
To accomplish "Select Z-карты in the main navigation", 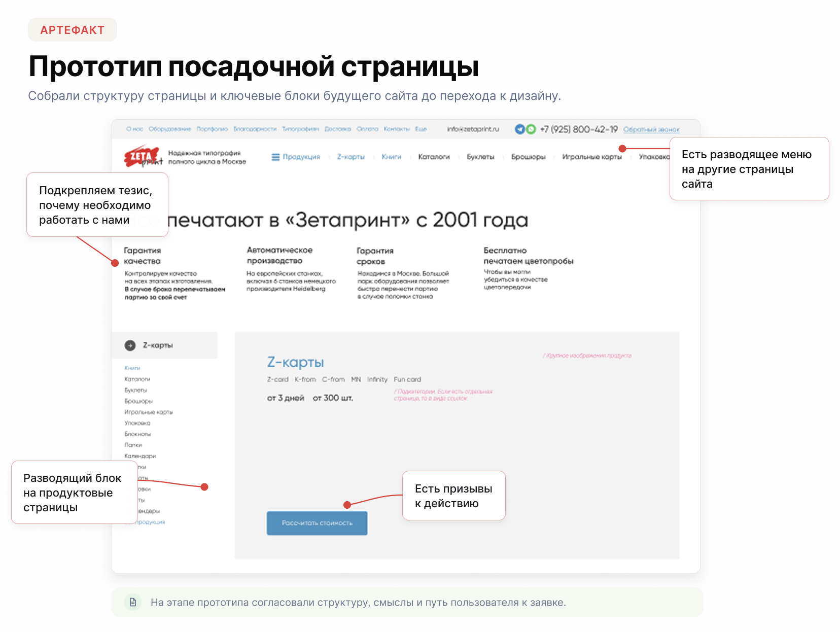I will click(351, 157).
